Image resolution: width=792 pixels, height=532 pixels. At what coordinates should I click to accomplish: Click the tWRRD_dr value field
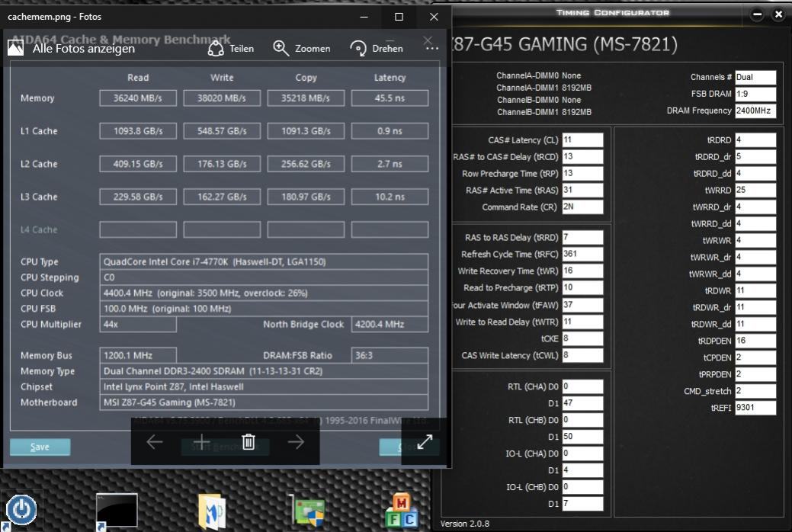coord(755,207)
